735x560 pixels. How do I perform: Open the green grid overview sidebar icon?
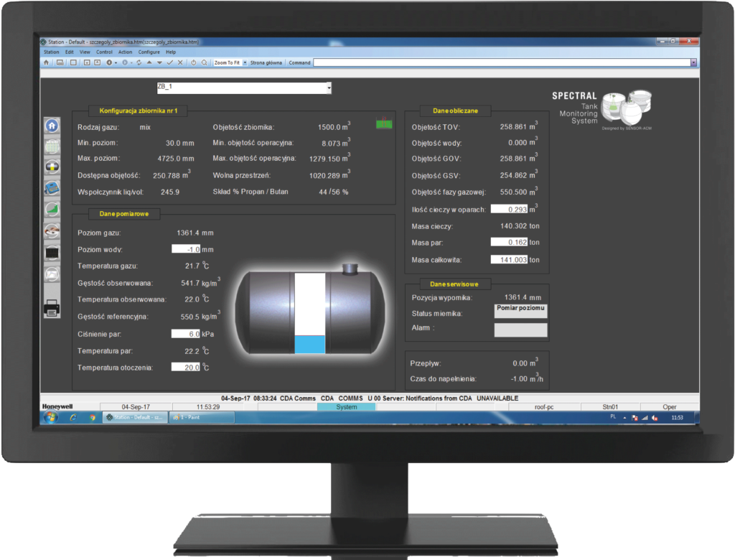tap(52, 146)
